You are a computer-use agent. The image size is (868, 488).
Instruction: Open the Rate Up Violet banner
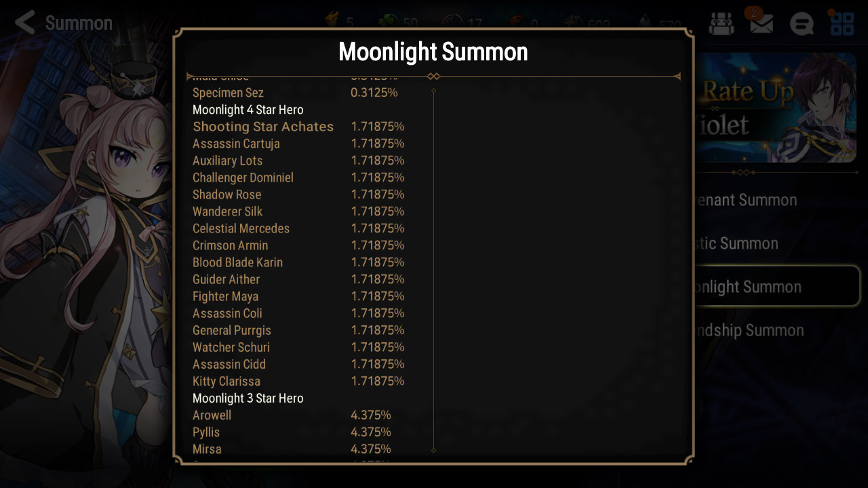(775, 108)
